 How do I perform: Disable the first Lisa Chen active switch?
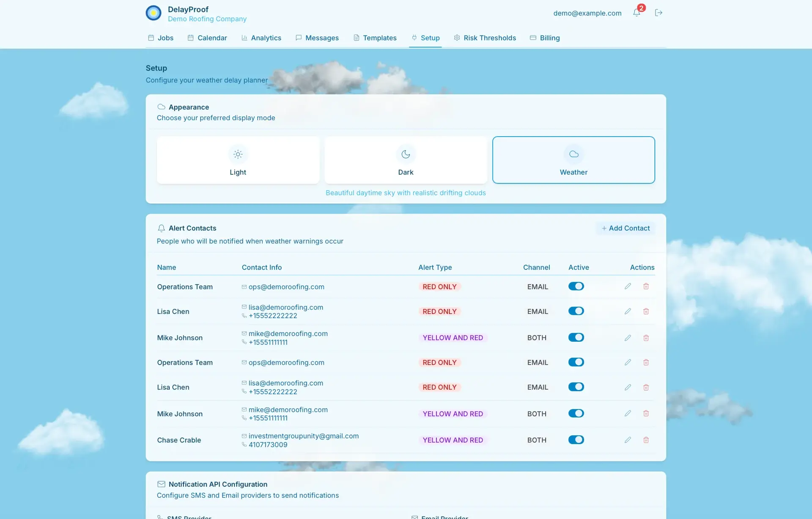coord(576,311)
